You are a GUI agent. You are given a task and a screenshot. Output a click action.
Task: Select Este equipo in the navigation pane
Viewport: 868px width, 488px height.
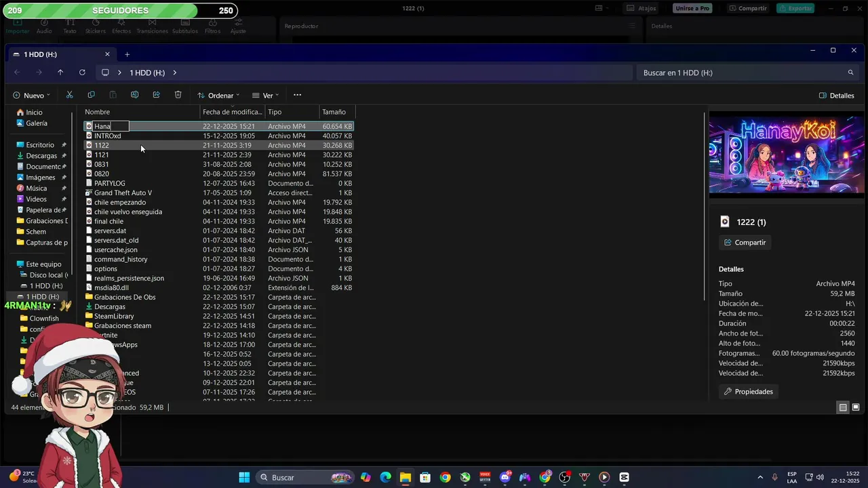pyautogui.click(x=43, y=264)
